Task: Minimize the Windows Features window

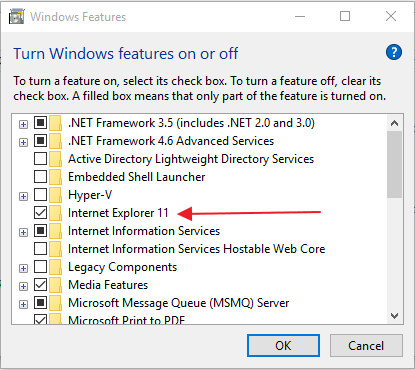Action: (x=300, y=16)
